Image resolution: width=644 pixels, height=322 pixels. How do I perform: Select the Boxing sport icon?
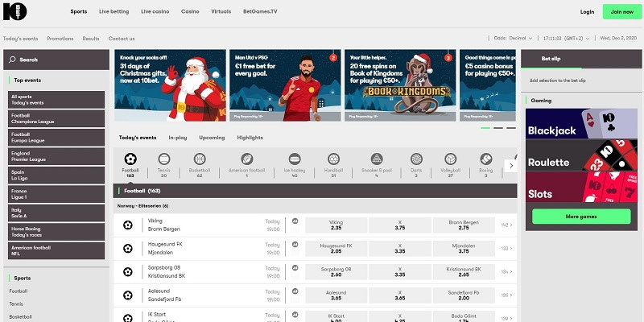(x=486, y=159)
